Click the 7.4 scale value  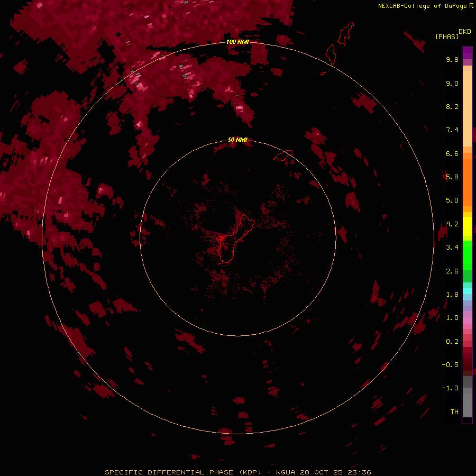[452, 130]
